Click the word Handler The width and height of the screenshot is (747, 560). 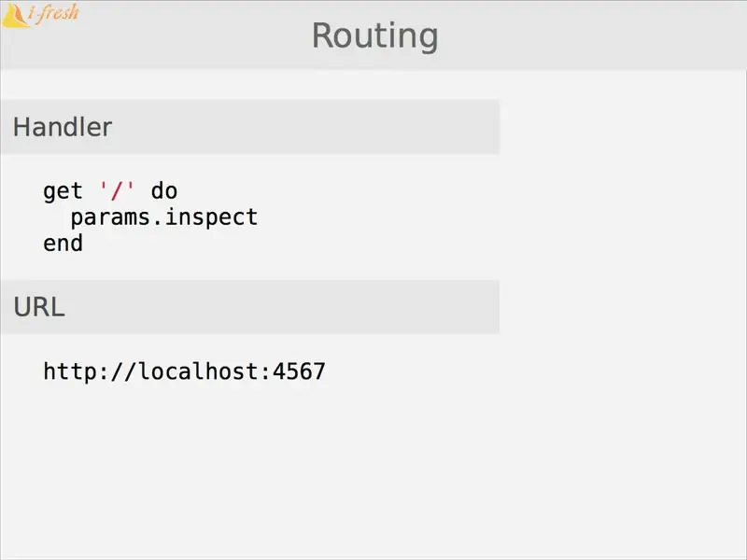pos(63,127)
